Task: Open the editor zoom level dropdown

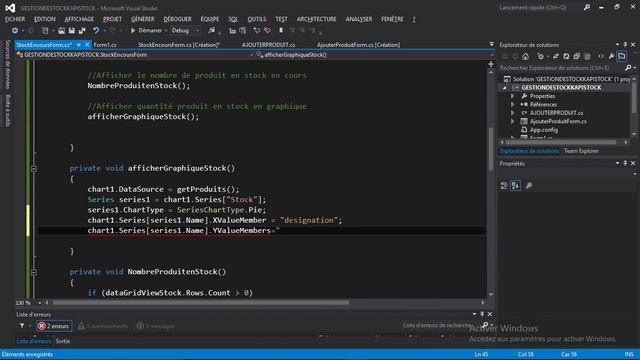Action: [x=40, y=303]
